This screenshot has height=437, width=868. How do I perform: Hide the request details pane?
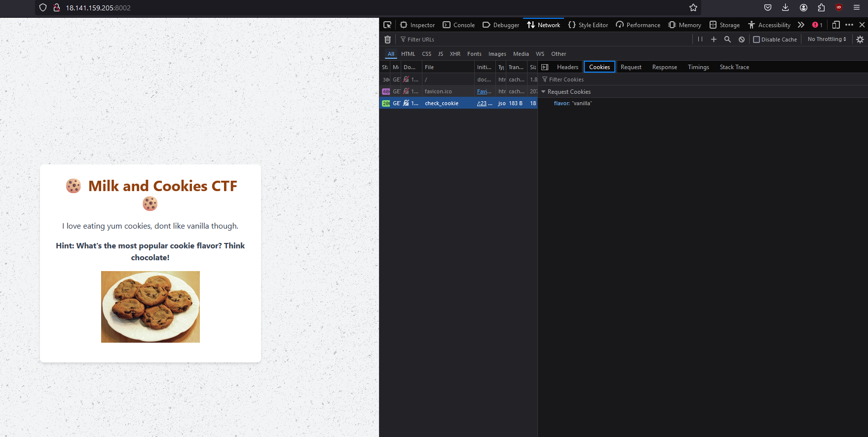(545, 67)
